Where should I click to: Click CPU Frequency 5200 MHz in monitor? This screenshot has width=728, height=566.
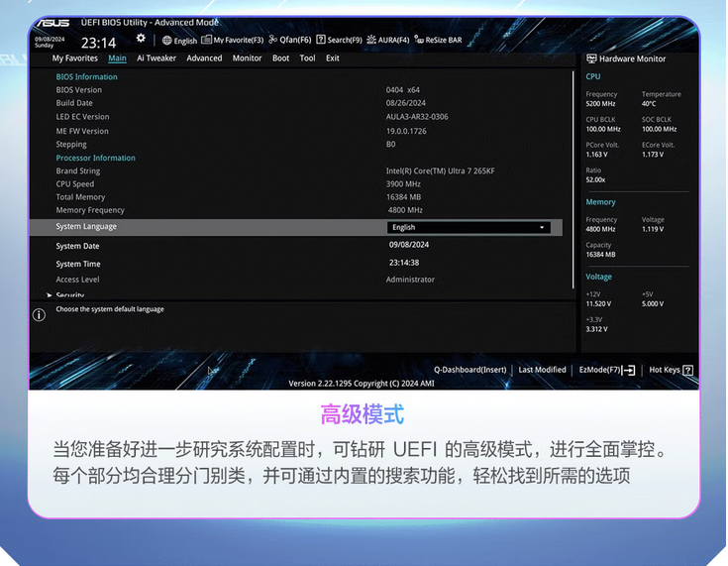pos(601,104)
